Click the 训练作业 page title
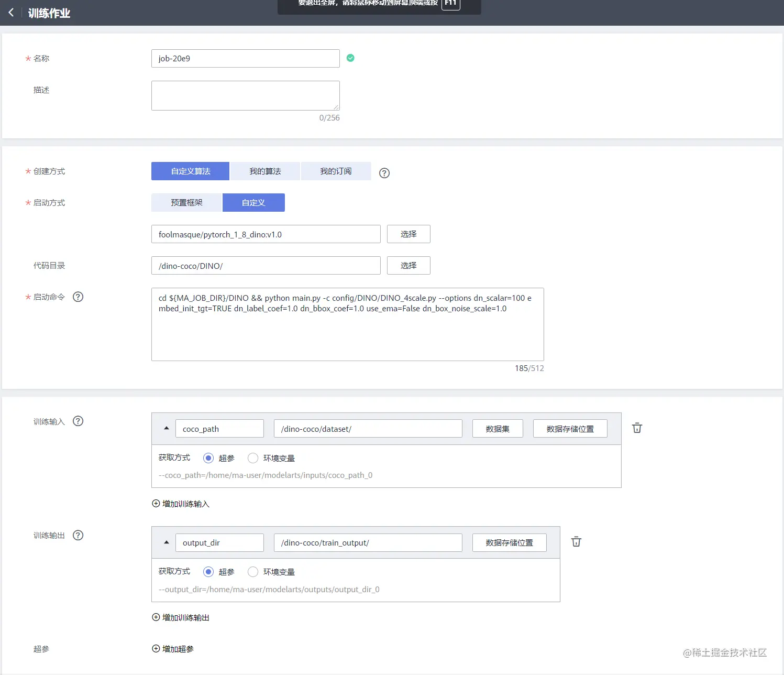The width and height of the screenshot is (784, 675). (x=49, y=13)
